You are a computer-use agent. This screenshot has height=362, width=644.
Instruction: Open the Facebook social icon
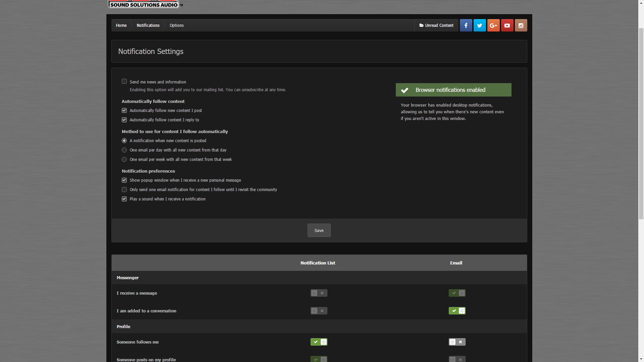[466, 25]
